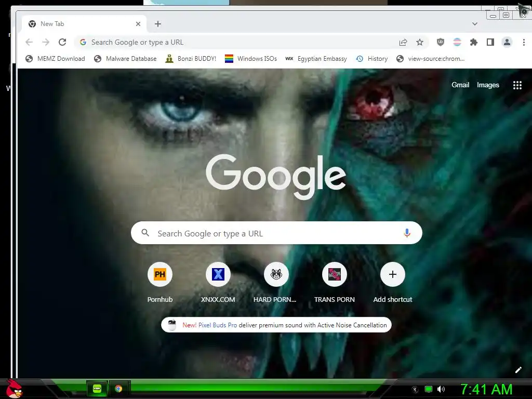Select the green terminal taskbar icon

[97, 389]
